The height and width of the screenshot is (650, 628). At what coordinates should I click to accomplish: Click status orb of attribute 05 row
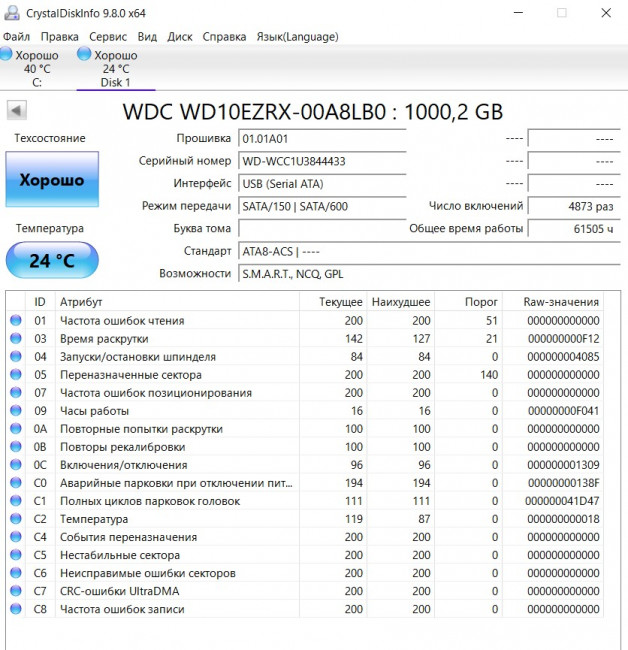tap(16, 374)
